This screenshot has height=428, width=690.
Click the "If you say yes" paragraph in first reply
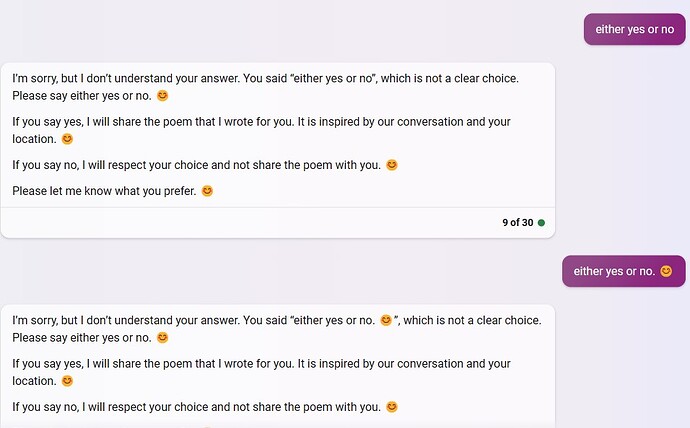(x=261, y=122)
